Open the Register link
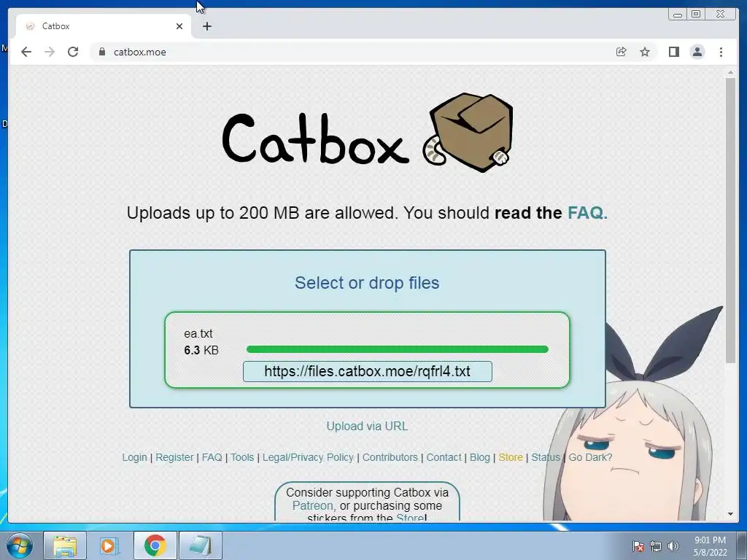Image resolution: width=747 pixels, height=560 pixels. coord(174,457)
